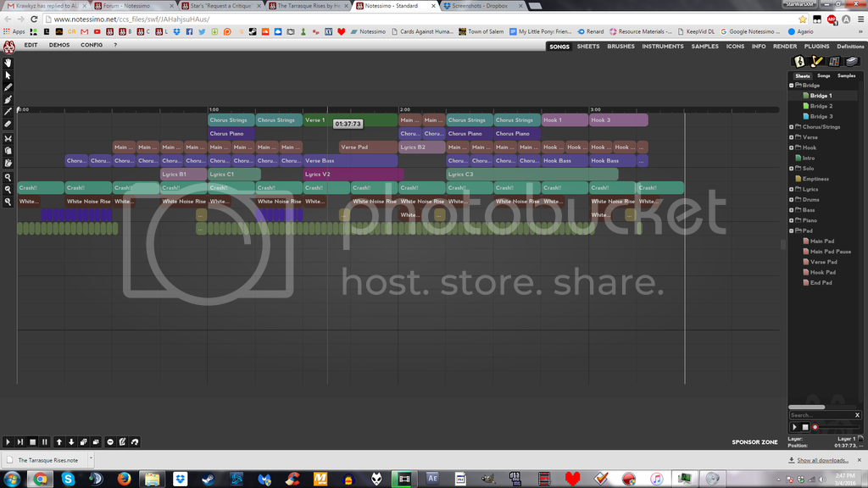This screenshot has height=488, width=868.
Task: Expand the Drums group
Action: click(791, 199)
